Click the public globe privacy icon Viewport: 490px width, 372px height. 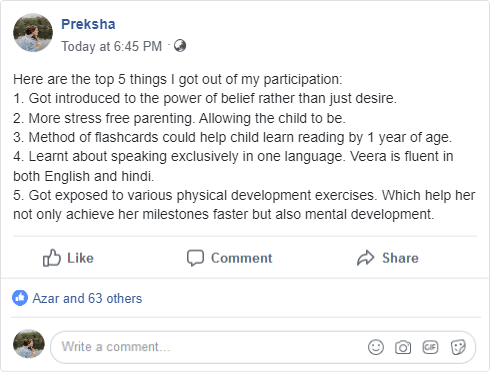tap(180, 46)
